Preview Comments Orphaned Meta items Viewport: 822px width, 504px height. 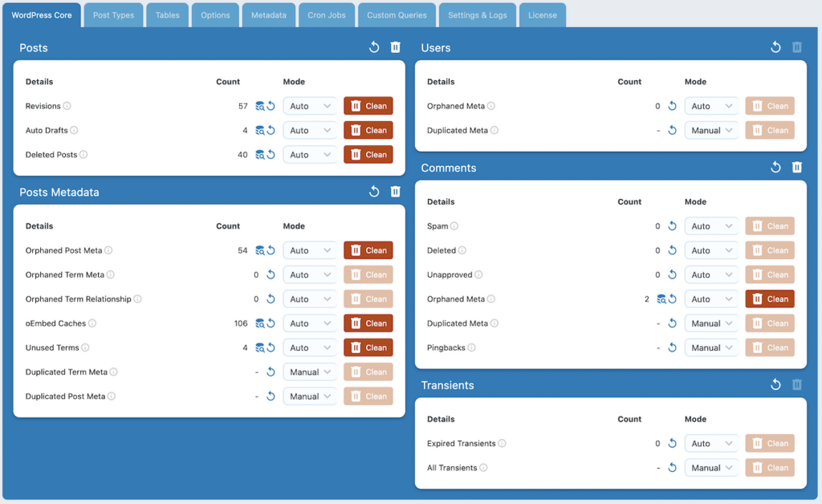tap(661, 299)
